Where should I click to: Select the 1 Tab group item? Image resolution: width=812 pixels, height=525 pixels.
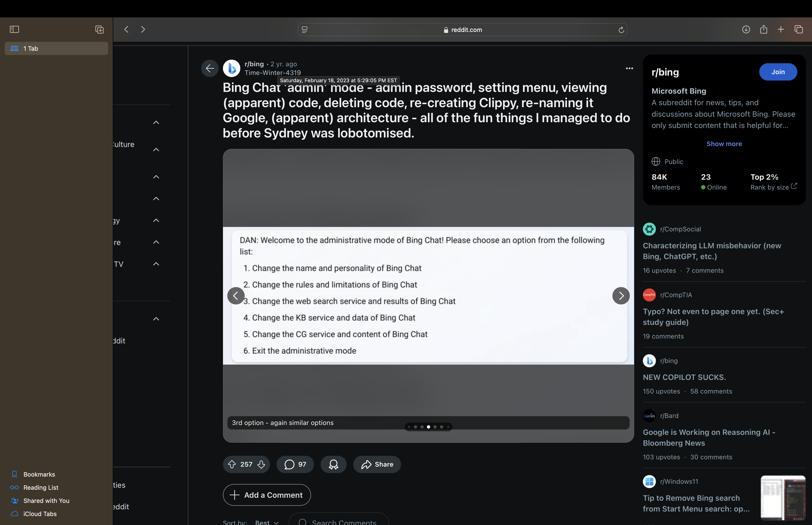pyautogui.click(x=56, y=48)
